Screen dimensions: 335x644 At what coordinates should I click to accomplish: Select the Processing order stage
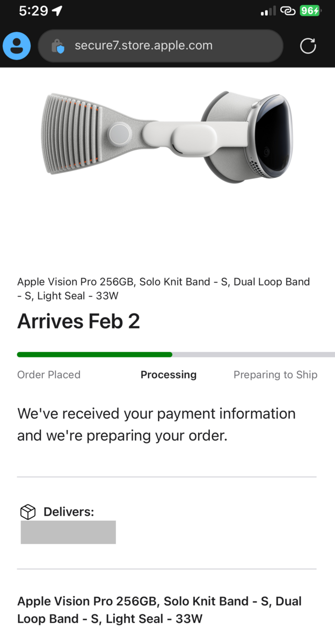pos(169,375)
